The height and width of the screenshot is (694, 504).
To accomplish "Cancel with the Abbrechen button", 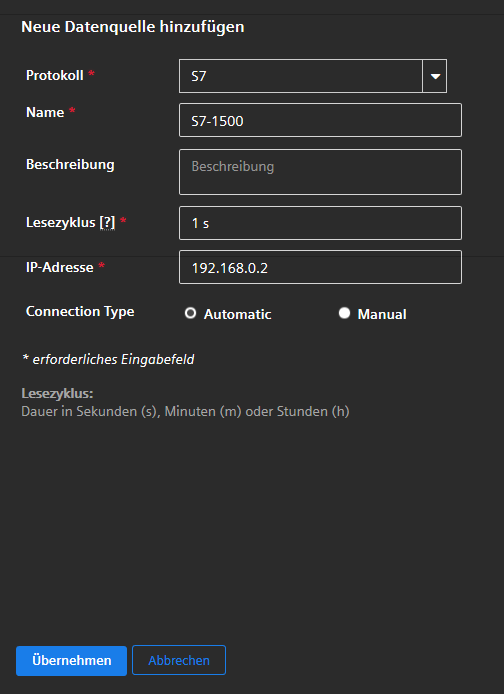I will coord(179,660).
